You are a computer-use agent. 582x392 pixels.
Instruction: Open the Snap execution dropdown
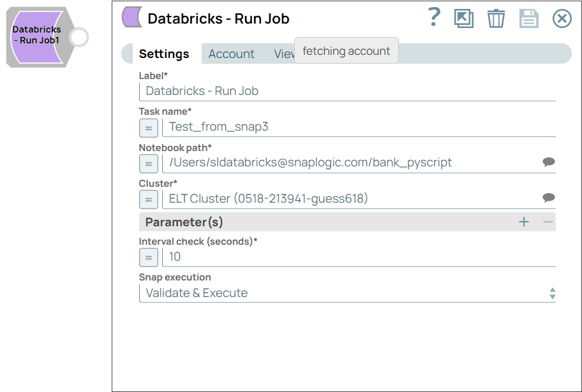pyautogui.click(x=347, y=293)
